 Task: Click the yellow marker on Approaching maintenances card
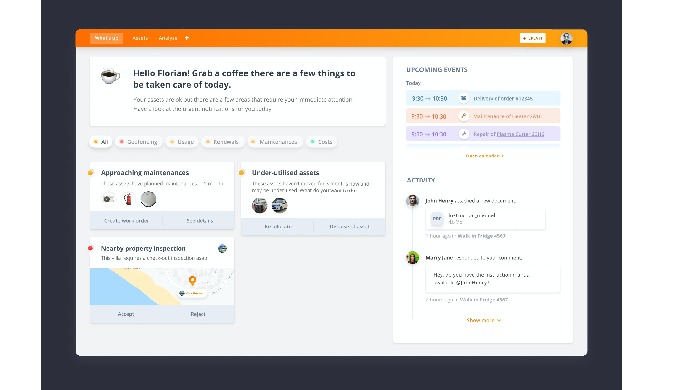coord(91,173)
